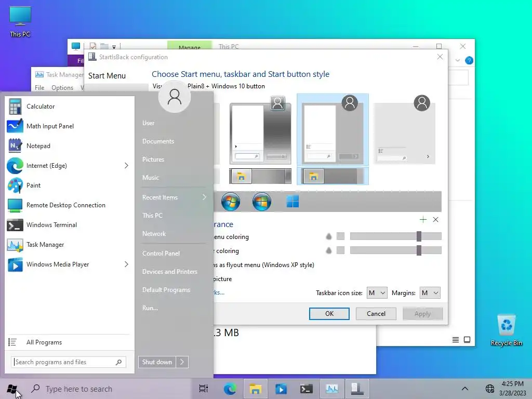Open the File menu in Task Manager
Image resolution: width=532 pixels, height=399 pixels.
point(39,87)
